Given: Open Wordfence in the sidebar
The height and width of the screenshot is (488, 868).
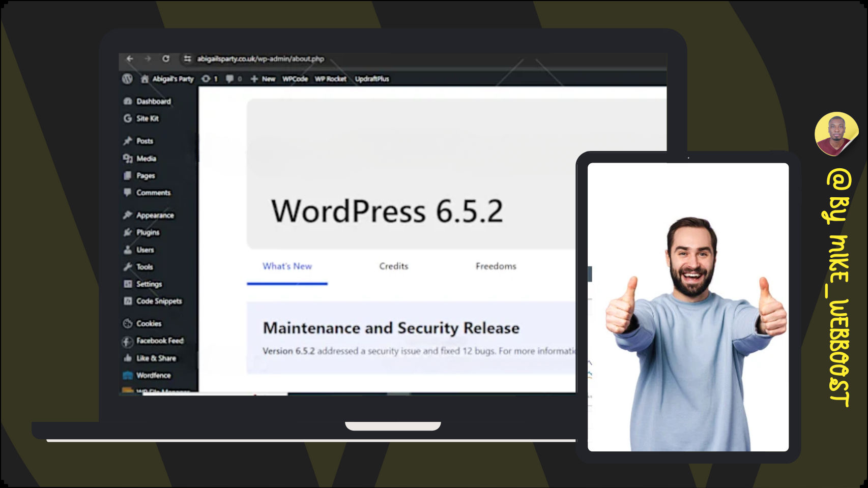Looking at the screenshot, I should pyautogui.click(x=153, y=376).
